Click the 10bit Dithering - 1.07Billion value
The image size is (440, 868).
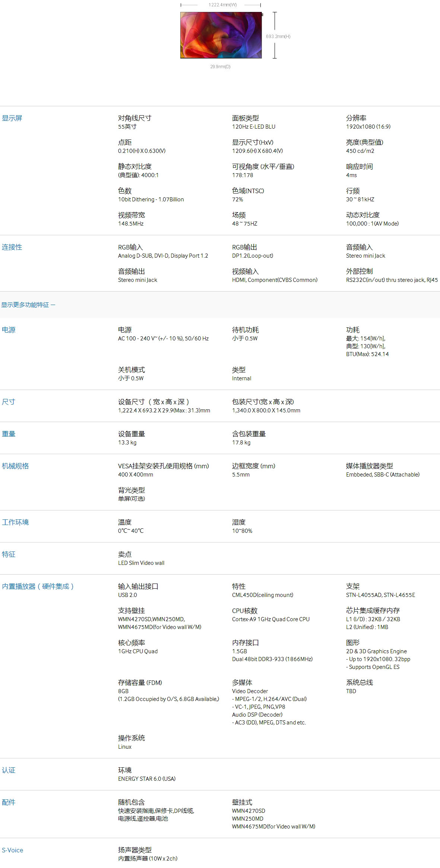[151, 199]
